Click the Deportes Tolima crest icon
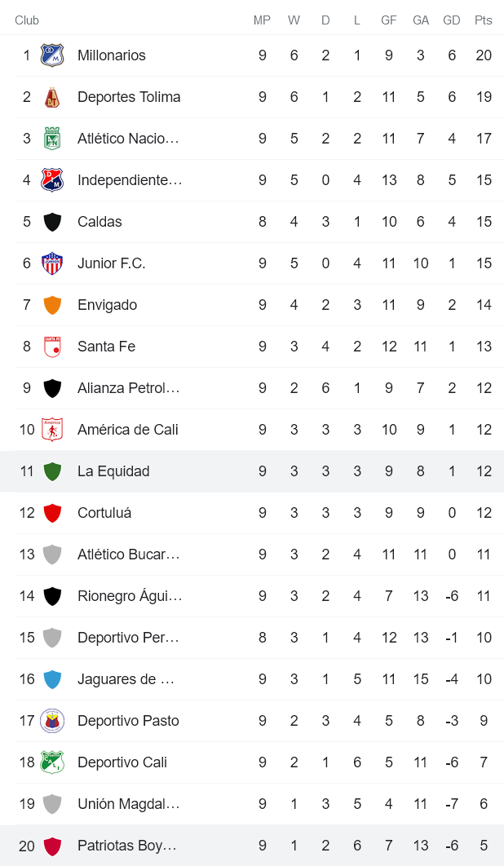The height and width of the screenshot is (866, 504). coord(52,97)
